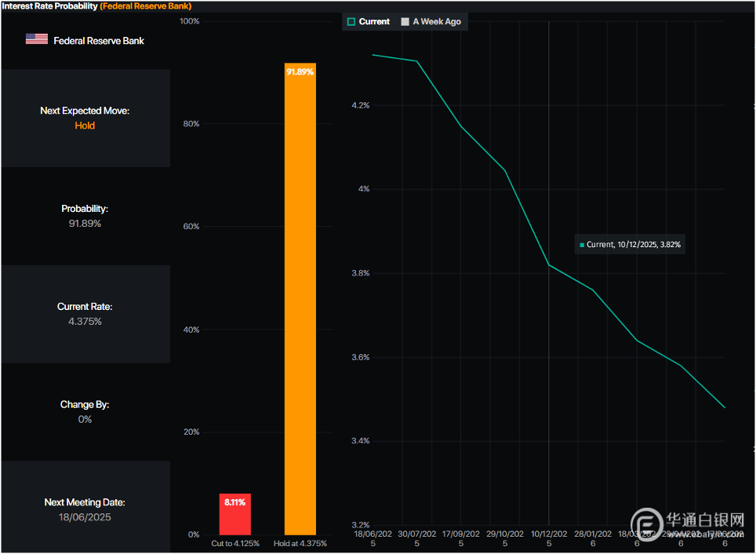The height and width of the screenshot is (554, 756).
Task: Click the 91.89% label atop orange bar
Action: (x=300, y=71)
